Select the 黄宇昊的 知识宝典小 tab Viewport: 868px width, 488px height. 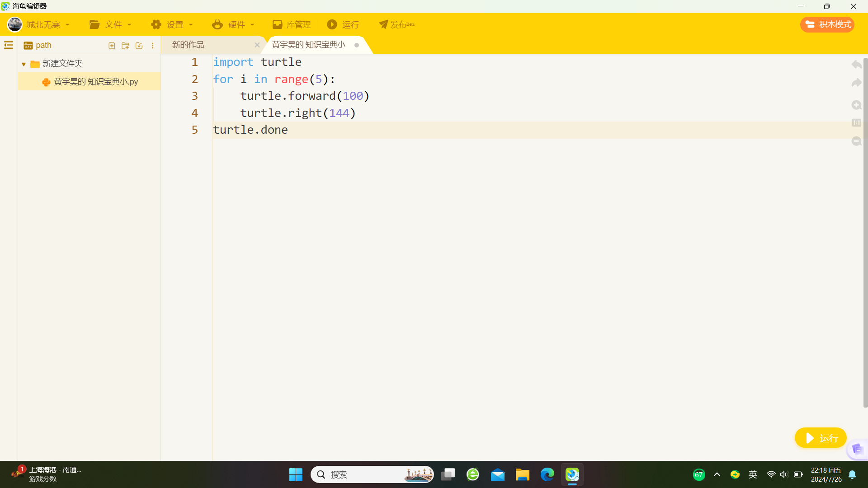coord(308,45)
